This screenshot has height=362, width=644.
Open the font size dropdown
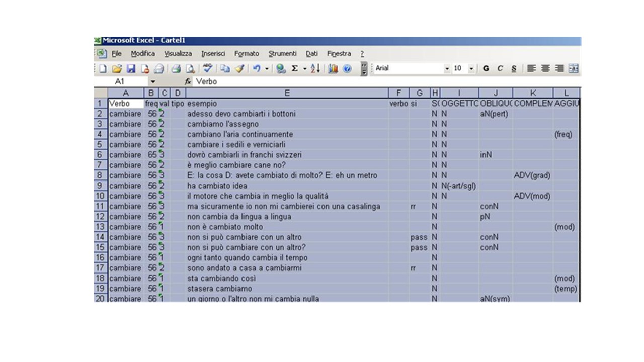pos(471,69)
